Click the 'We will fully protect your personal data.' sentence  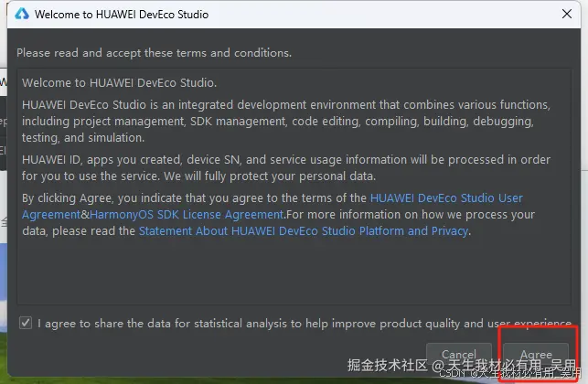click(270, 176)
